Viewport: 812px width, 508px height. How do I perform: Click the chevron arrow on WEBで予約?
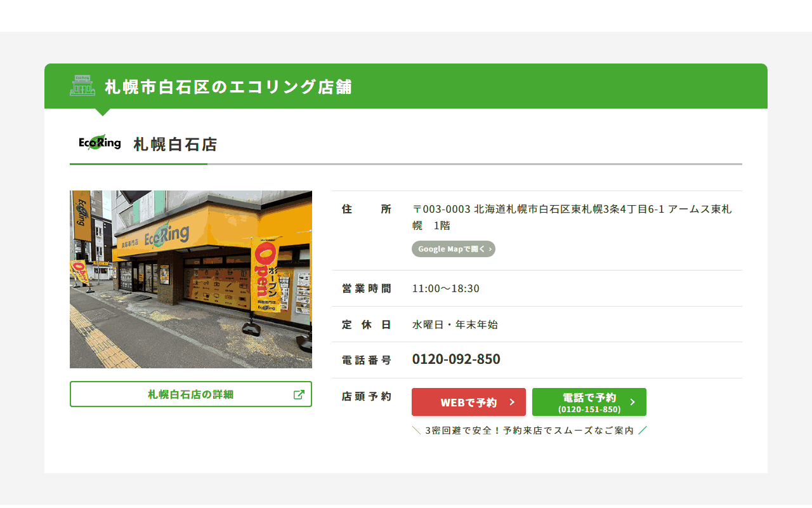tap(512, 402)
